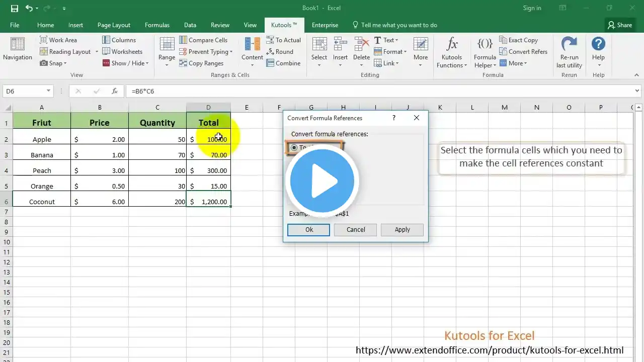Open the Formulas ribbon tab
Screen dimensions: 644x362
coord(157,25)
